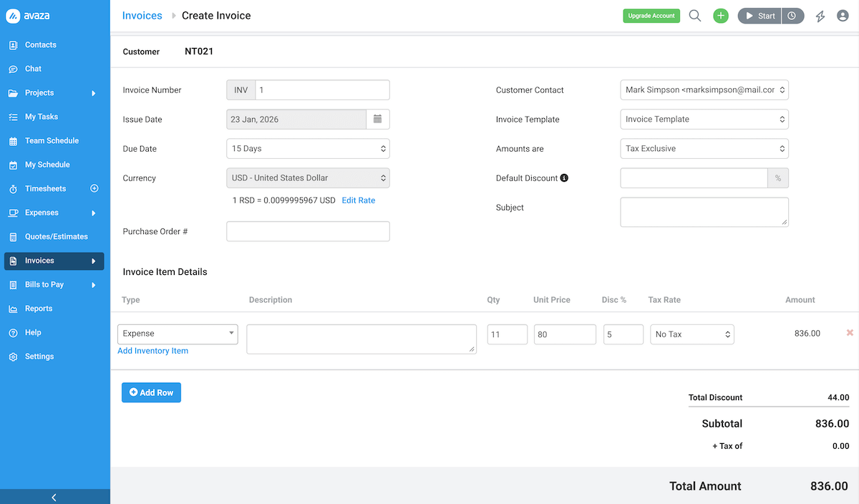This screenshot has width=859, height=504.
Task: Change the Due Date from 15 Days
Action: click(x=308, y=148)
